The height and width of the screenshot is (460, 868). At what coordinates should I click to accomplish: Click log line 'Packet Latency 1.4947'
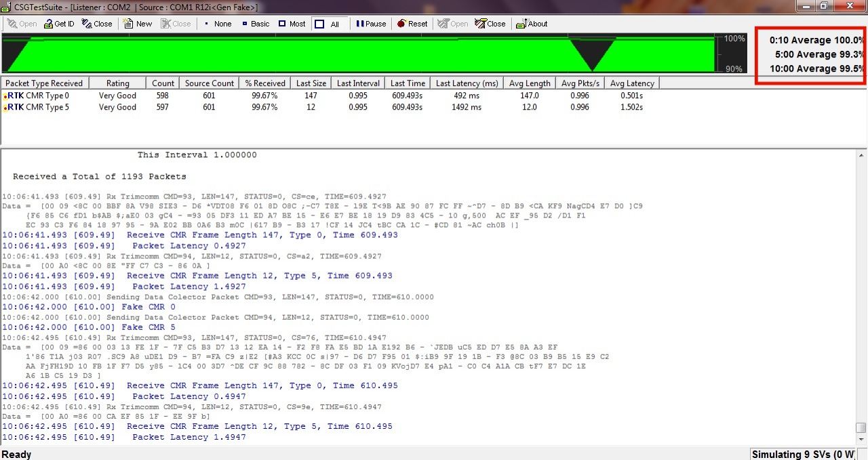click(123, 438)
